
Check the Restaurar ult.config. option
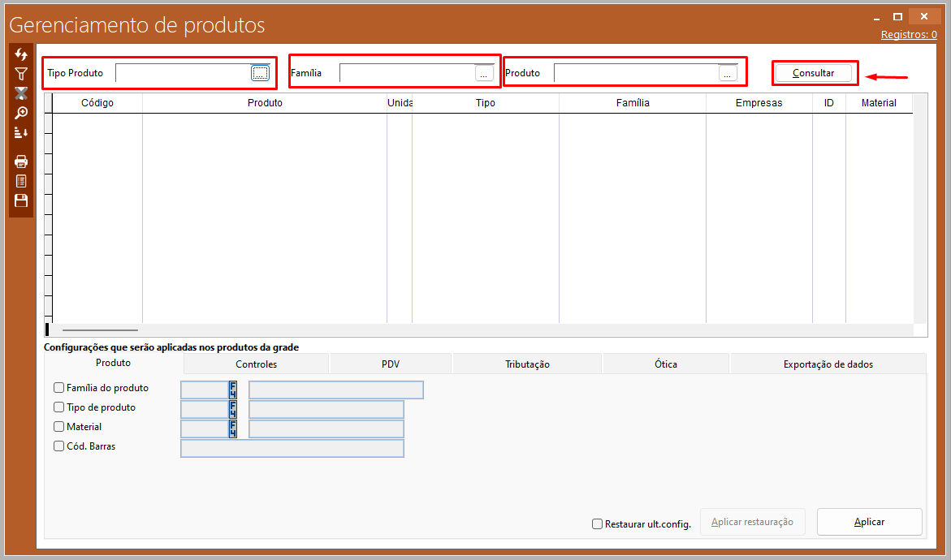tap(598, 524)
